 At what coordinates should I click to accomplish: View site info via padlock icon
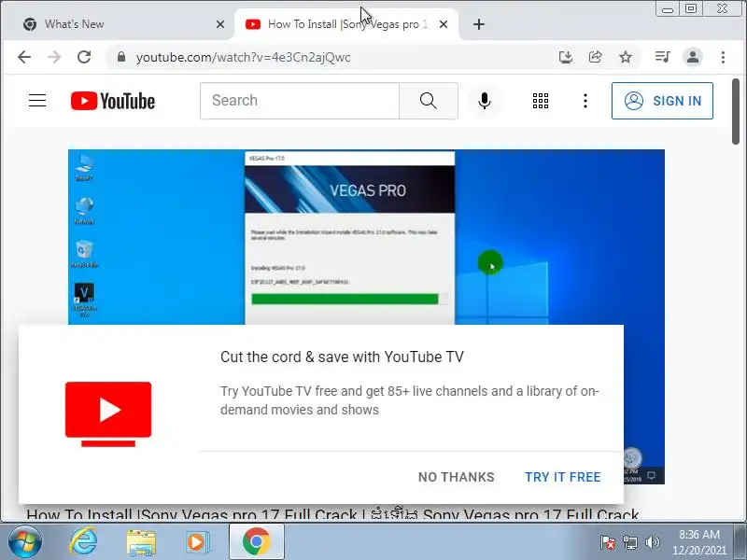(121, 57)
